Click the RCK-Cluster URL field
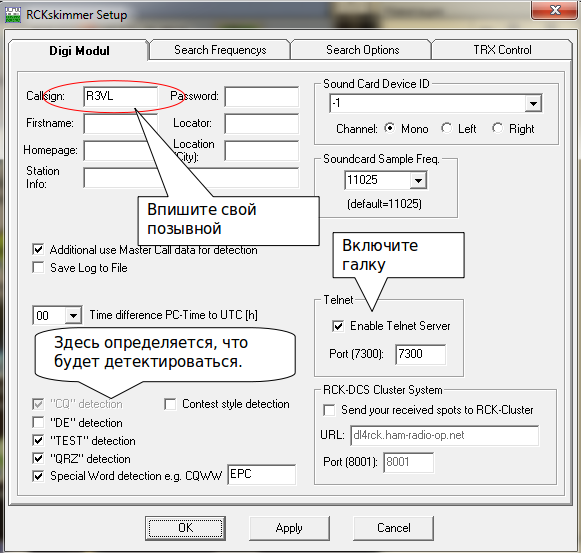Viewport: 581px width, 553px height. (445, 436)
